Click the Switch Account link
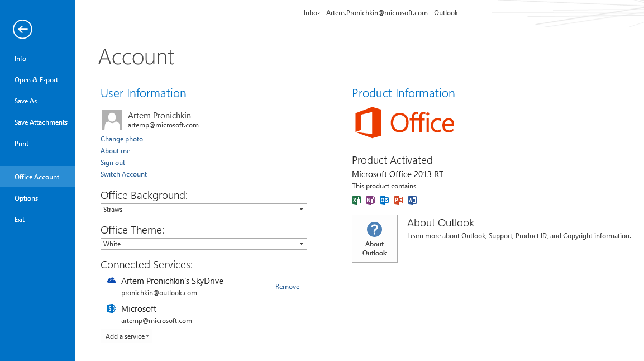The image size is (644, 361). pos(123,174)
